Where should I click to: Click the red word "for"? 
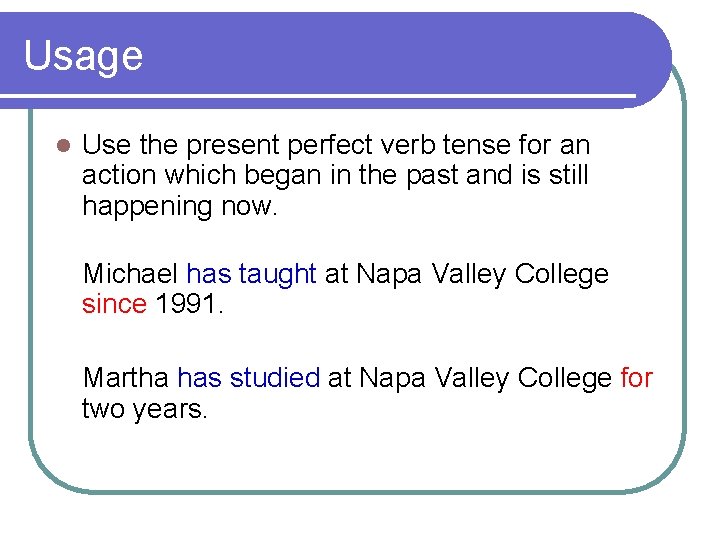(636, 378)
